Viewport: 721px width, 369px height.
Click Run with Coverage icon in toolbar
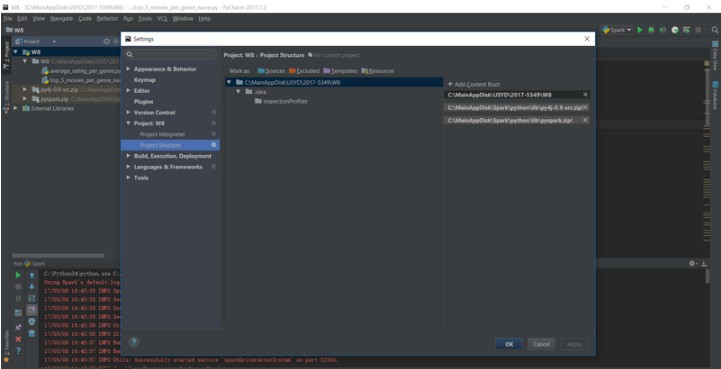point(663,30)
